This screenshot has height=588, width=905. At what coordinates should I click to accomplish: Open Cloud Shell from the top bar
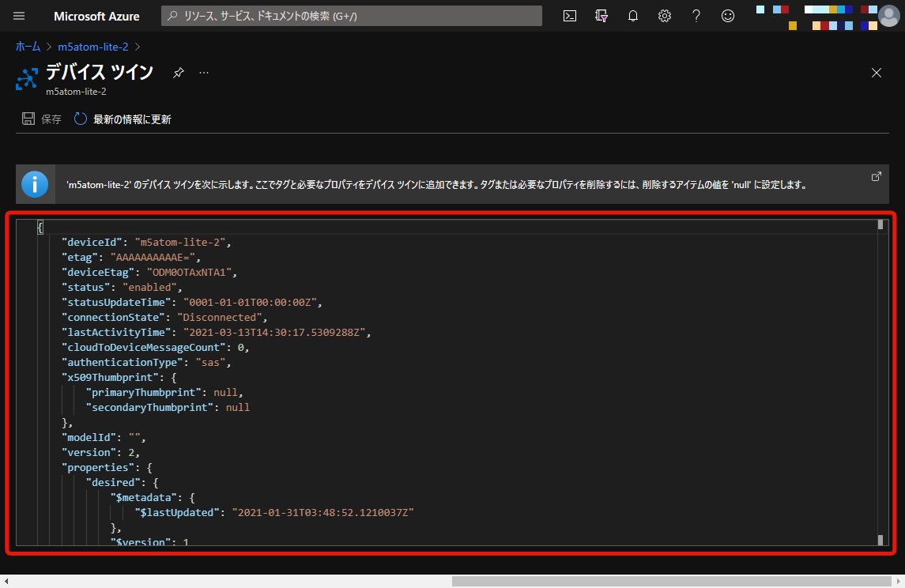pos(570,16)
